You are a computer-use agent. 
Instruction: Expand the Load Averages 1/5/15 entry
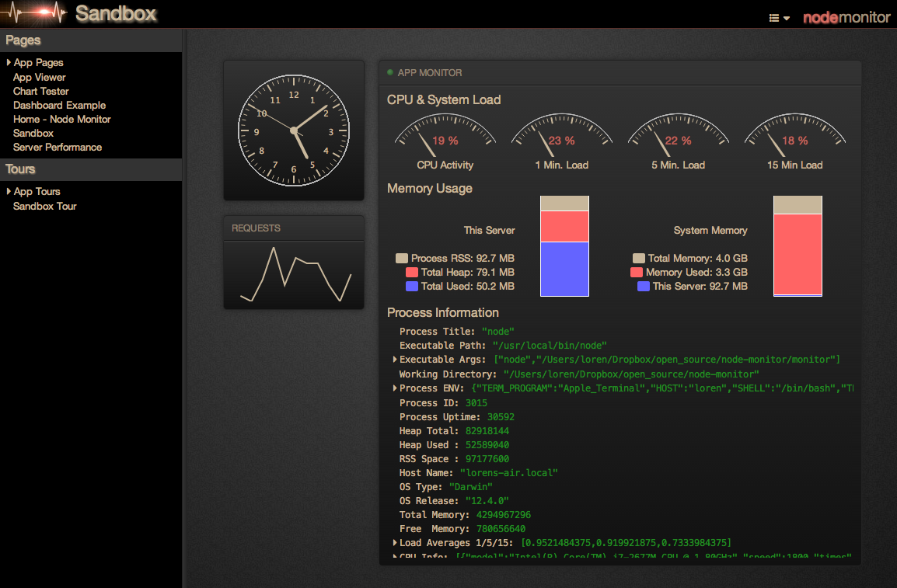coord(395,543)
